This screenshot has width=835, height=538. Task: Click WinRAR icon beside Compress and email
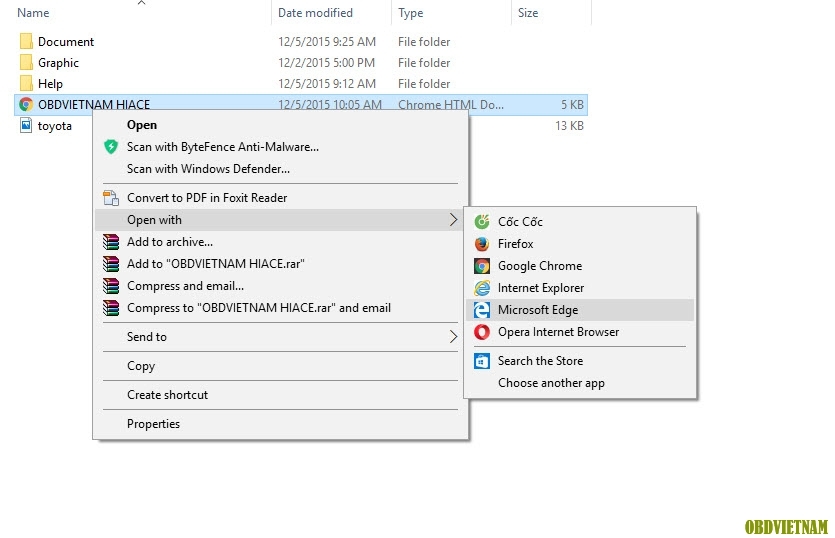pyautogui.click(x=111, y=286)
